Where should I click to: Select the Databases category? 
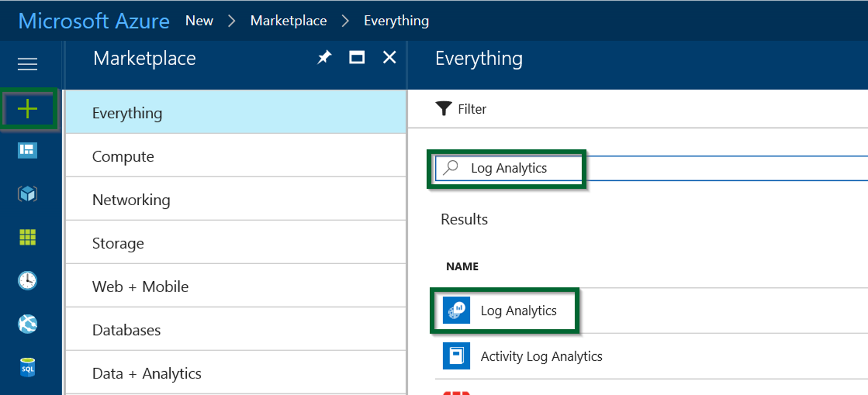click(236, 330)
